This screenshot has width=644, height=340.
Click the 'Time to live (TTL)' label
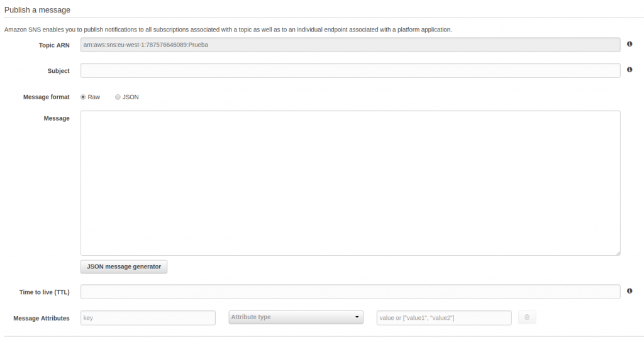(x=45, y=292)
